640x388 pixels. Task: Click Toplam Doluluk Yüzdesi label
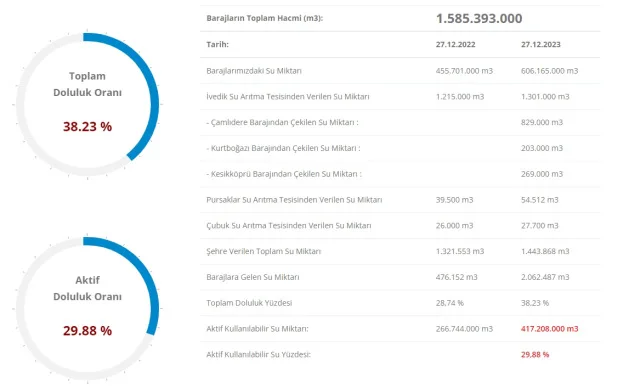(249, 303)
